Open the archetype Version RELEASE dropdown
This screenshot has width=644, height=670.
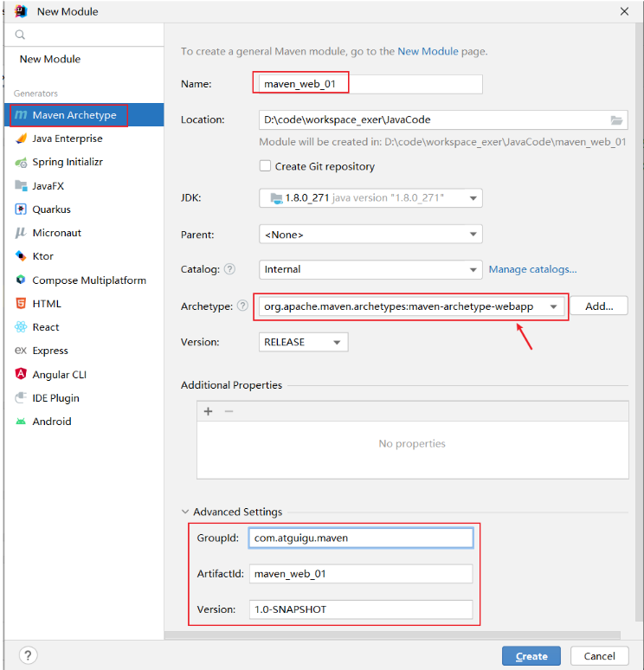pos(304,342)
